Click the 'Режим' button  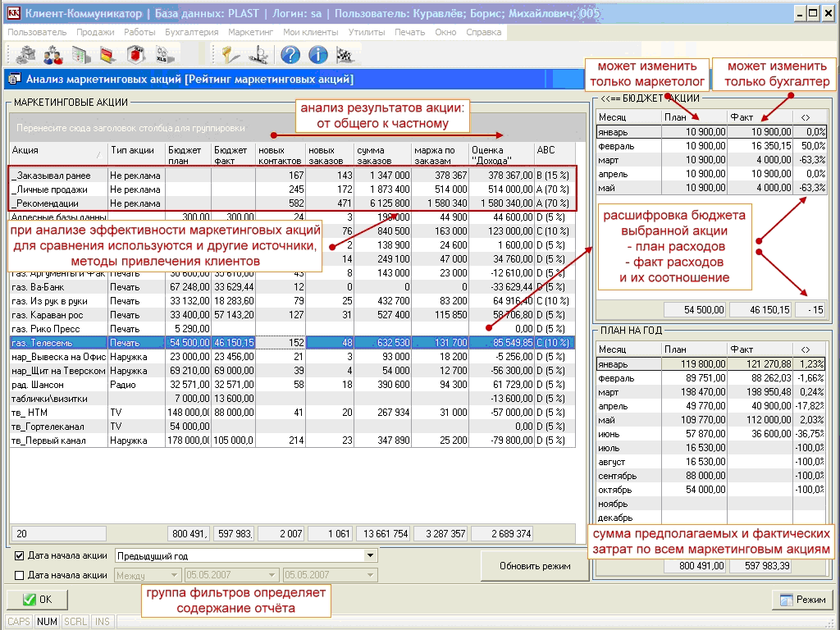[x=802, y=600]
